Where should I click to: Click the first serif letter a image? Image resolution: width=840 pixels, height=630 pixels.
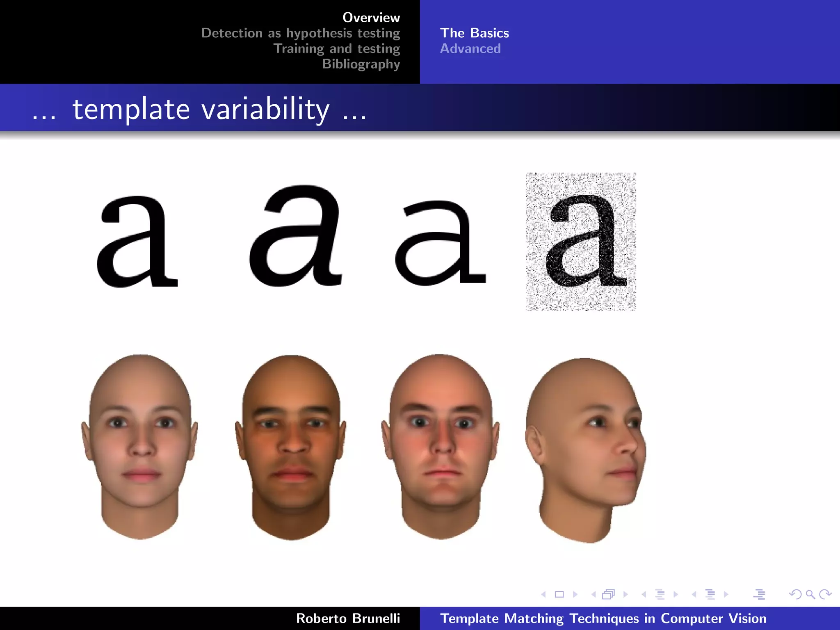[138, 241]
